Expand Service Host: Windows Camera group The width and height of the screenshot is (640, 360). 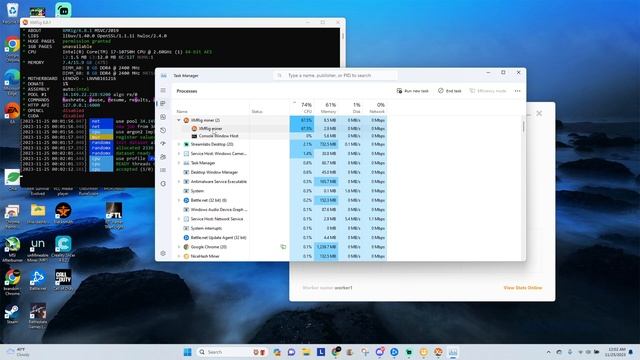coord(179,154)
